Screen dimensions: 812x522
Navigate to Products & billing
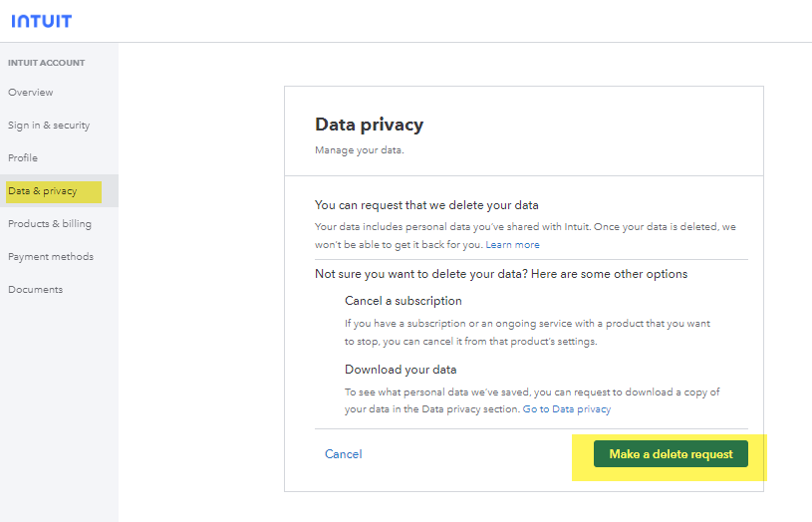[x=50, y=224]
